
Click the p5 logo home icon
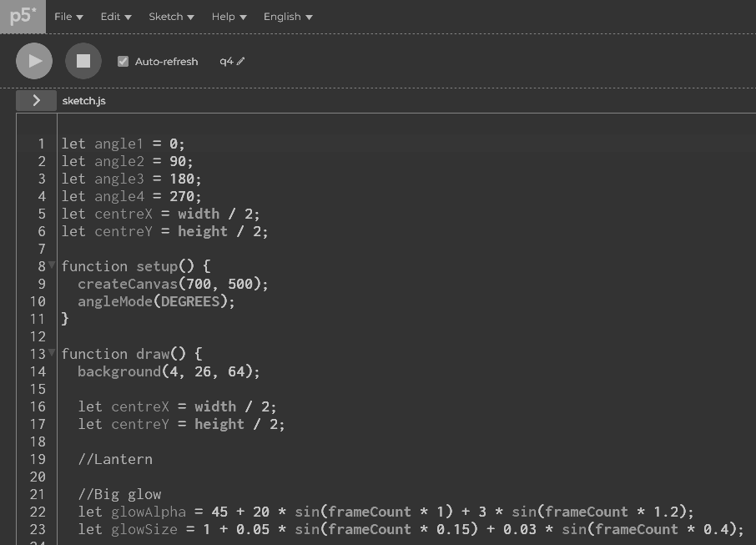click(23, 17)
